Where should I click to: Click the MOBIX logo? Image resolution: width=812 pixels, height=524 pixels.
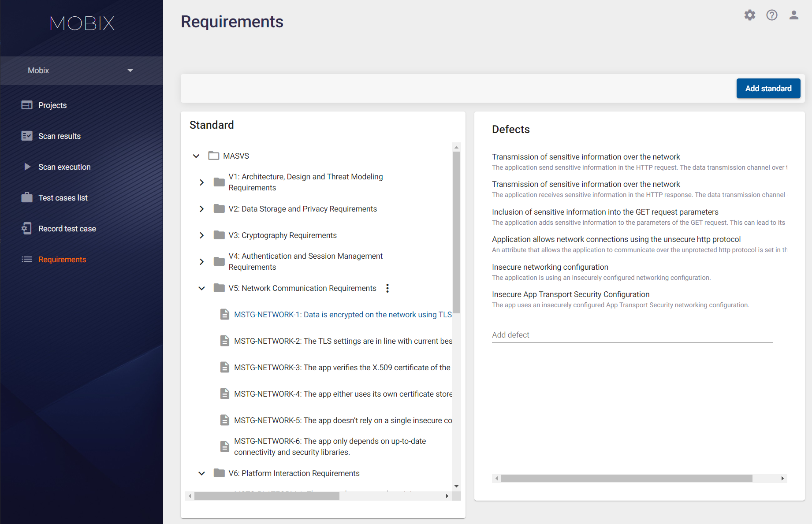click(x=82, y=23)
